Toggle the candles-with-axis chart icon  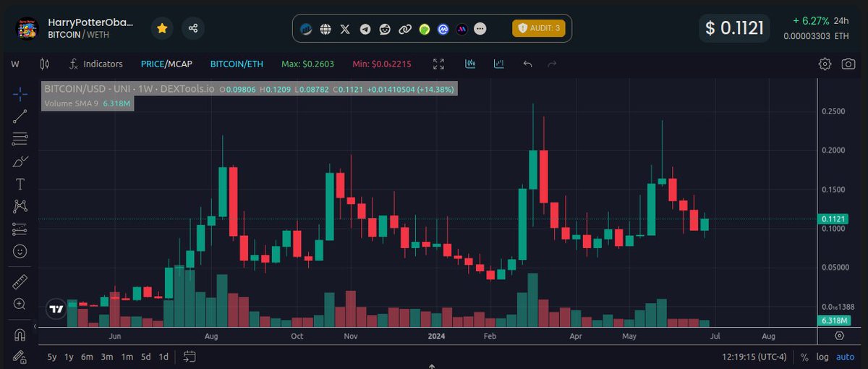coord(470,64)
